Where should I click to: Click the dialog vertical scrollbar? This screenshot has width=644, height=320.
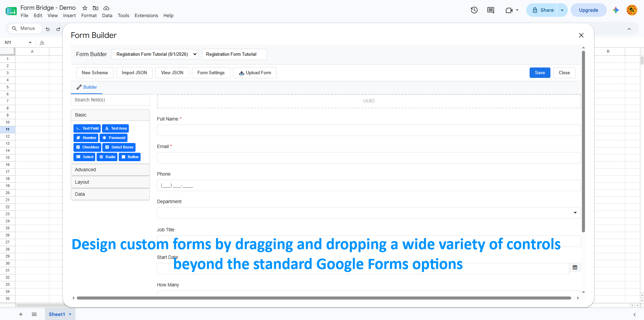[583, 141]
